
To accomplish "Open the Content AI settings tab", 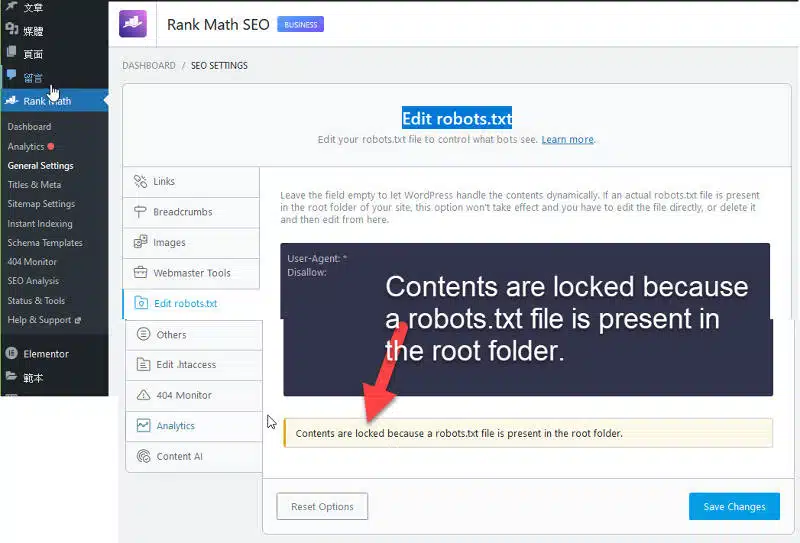I will 194,456.
